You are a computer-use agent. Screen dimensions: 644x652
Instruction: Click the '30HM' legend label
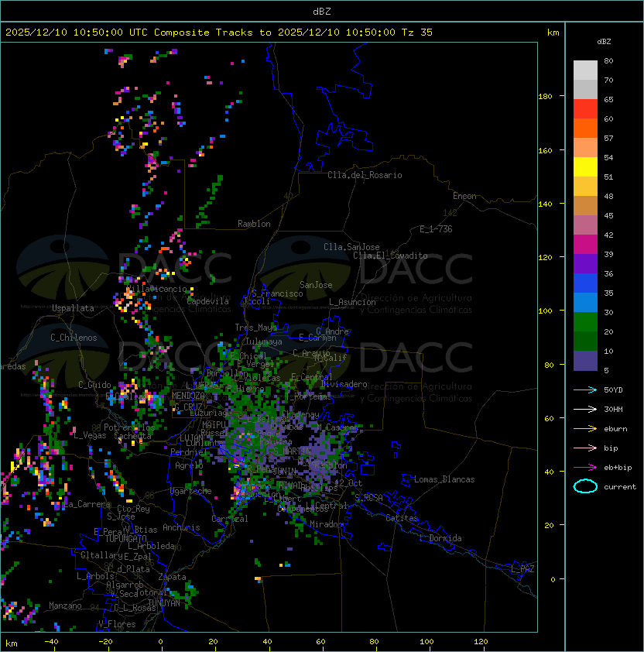[613, 409]
